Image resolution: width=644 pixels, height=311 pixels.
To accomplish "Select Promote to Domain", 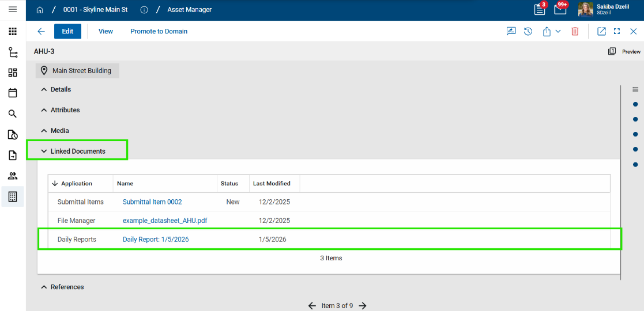I will [159, 32].
